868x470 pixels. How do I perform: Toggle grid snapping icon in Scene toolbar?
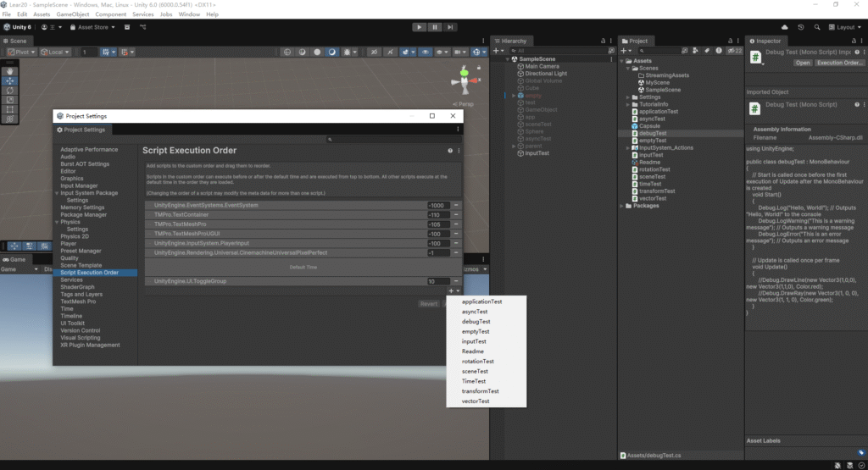pyautogui.click(x=125, y=52)
